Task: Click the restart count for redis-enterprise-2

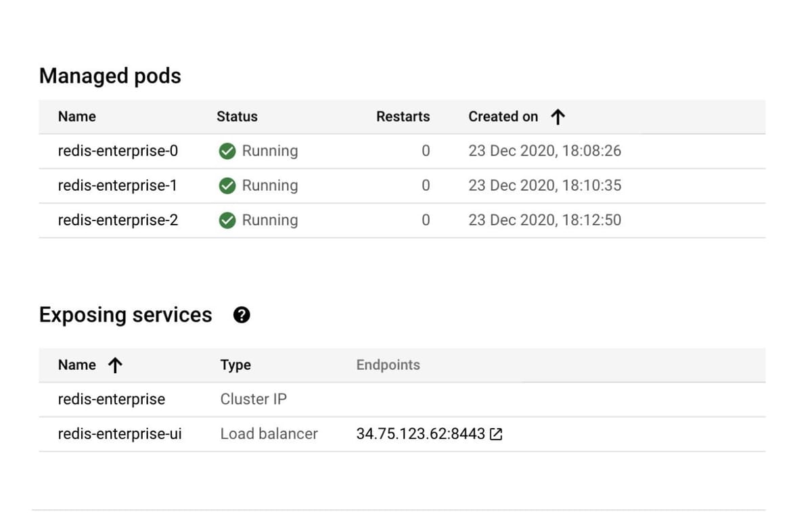Action: pos(426,220)
